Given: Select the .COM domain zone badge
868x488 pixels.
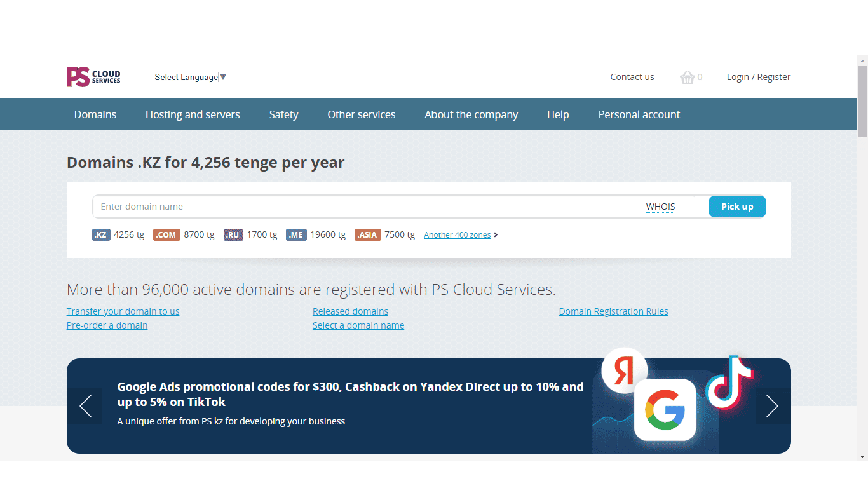Looking at the screenshot, I should [166, 234].
